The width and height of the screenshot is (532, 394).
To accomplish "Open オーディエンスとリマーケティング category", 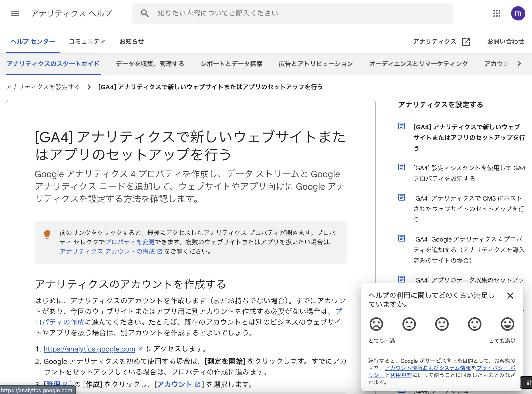I will [419, 64].
